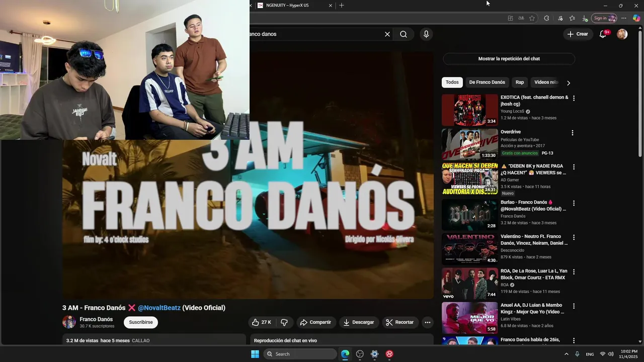Screen dimensions: 644x362
Task: Dislike the 3 AM video
Action: click(284, 322)
